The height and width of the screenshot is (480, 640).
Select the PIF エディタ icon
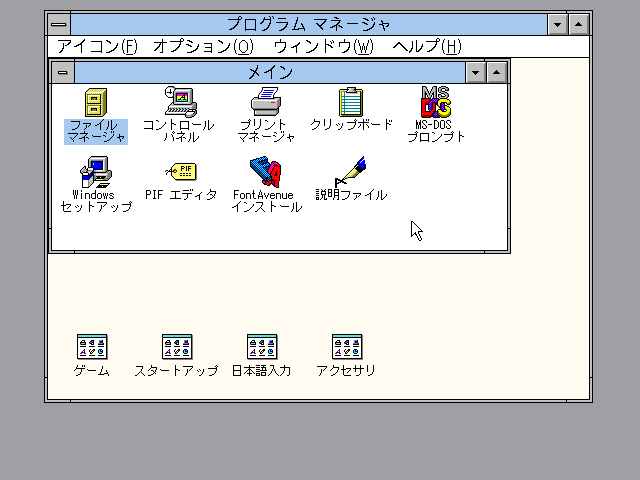(181, 171)
